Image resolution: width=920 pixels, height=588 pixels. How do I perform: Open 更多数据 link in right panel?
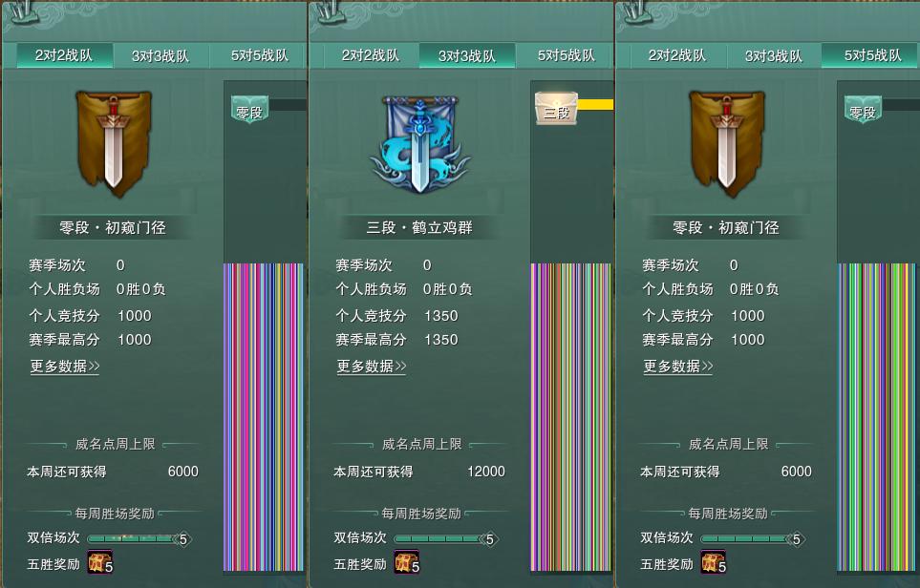[678, 367]
